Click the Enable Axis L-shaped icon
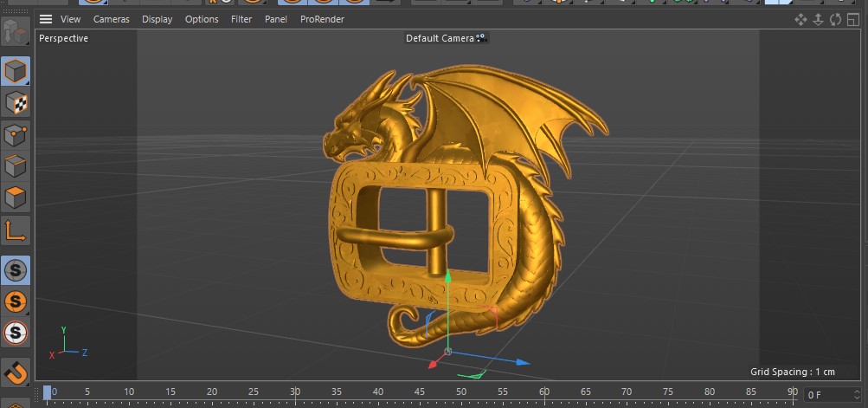Image resolution: width=868 pixels, height=408 pixels. [x=16, y=230]
